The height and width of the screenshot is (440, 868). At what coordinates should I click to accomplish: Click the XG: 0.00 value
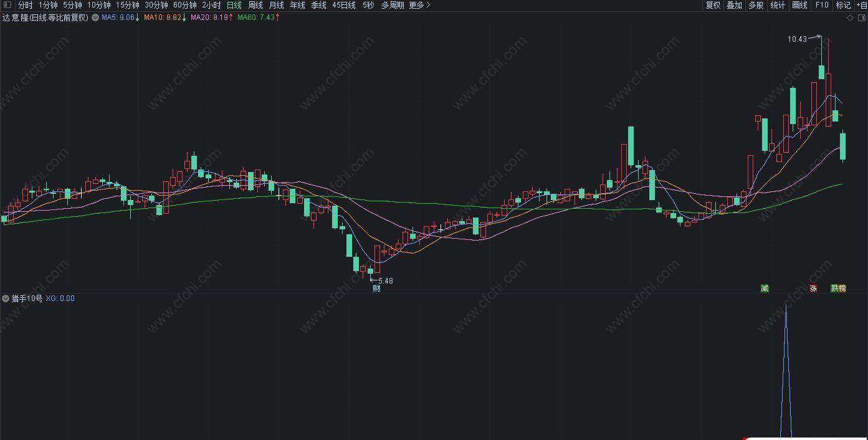(60, 299)
